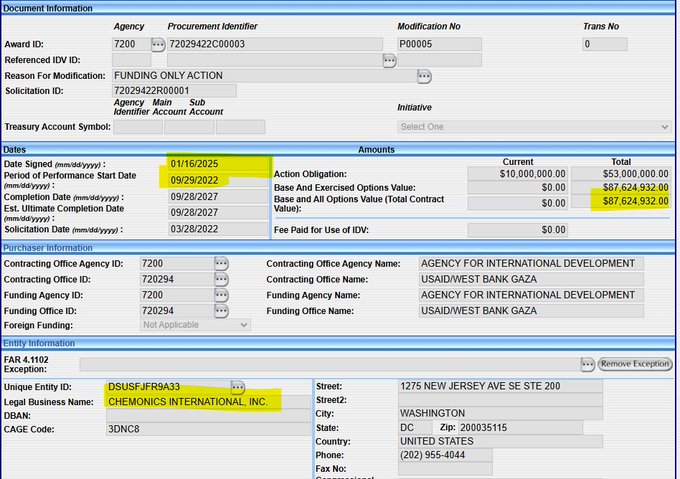Open the Funding Agency ID lookup button
The height and width of the screenshot is (479, 680).
[x=221, y=296]
